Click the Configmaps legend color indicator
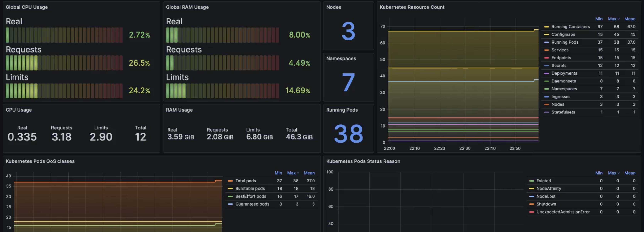Viewport: 644px width, 232px height. coord(546,34)
